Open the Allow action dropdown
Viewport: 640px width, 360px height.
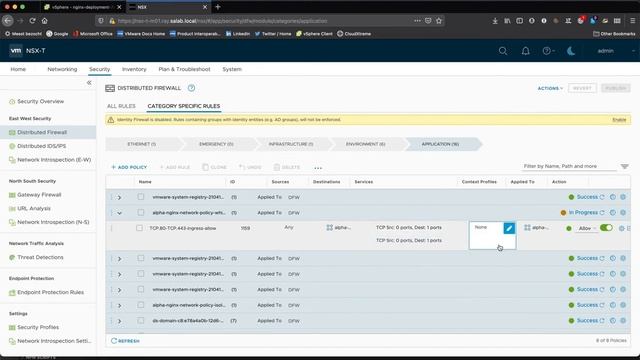coord(587,229)
